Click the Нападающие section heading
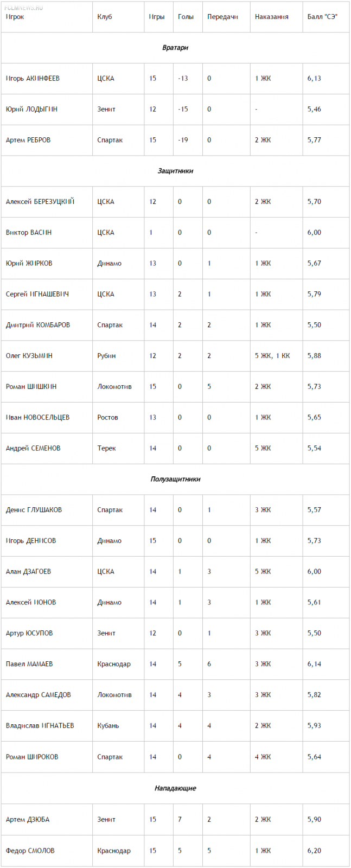351x868 pixels. [175, 788]
